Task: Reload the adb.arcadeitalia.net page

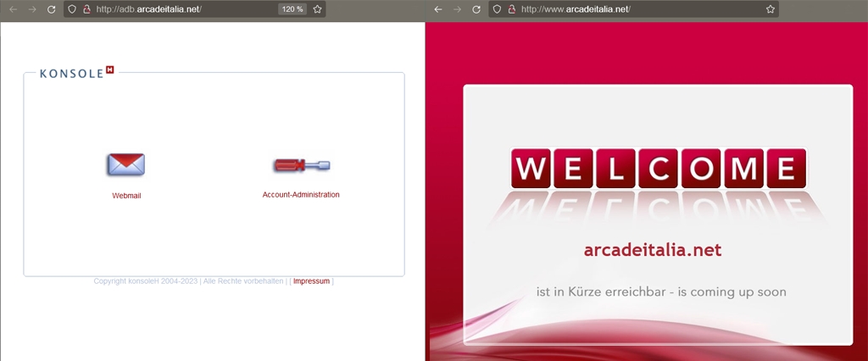Action: (51, 9)
